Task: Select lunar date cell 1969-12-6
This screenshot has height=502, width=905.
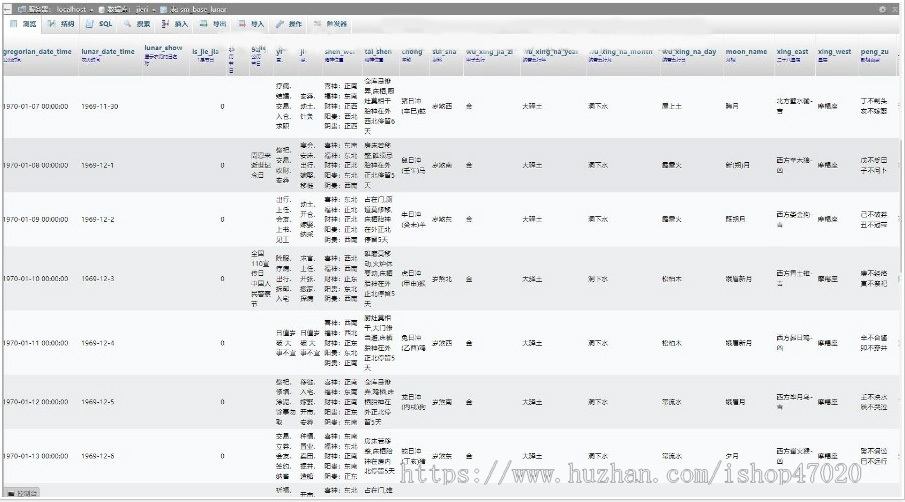Action: pyautogui.click(x=98, y=456)
